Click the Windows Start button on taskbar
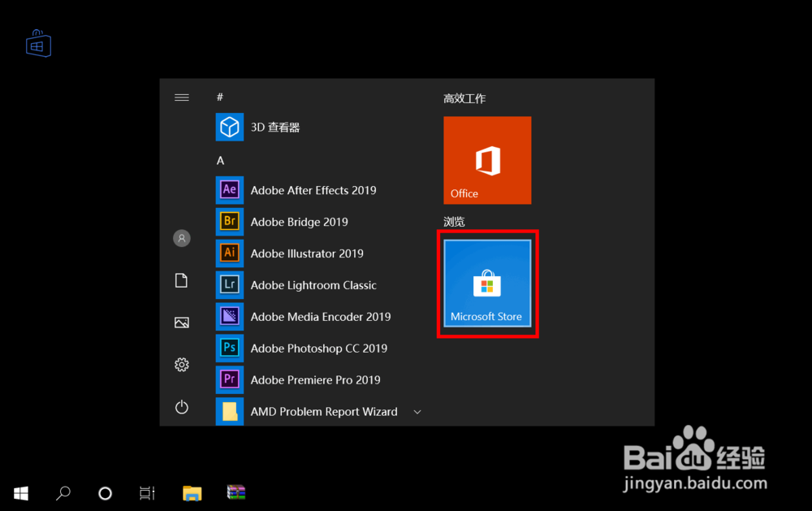 [21, 493]
